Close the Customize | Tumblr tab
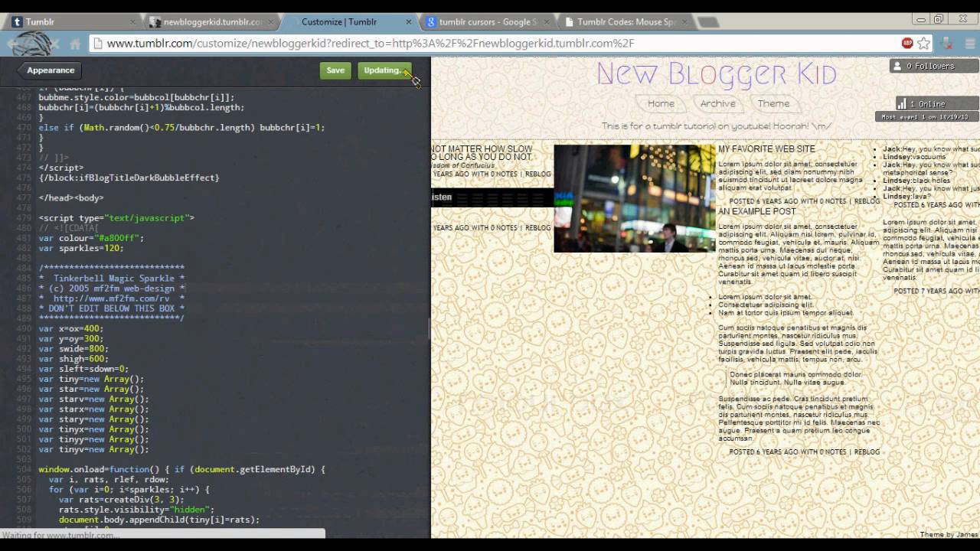 (409, 22)
